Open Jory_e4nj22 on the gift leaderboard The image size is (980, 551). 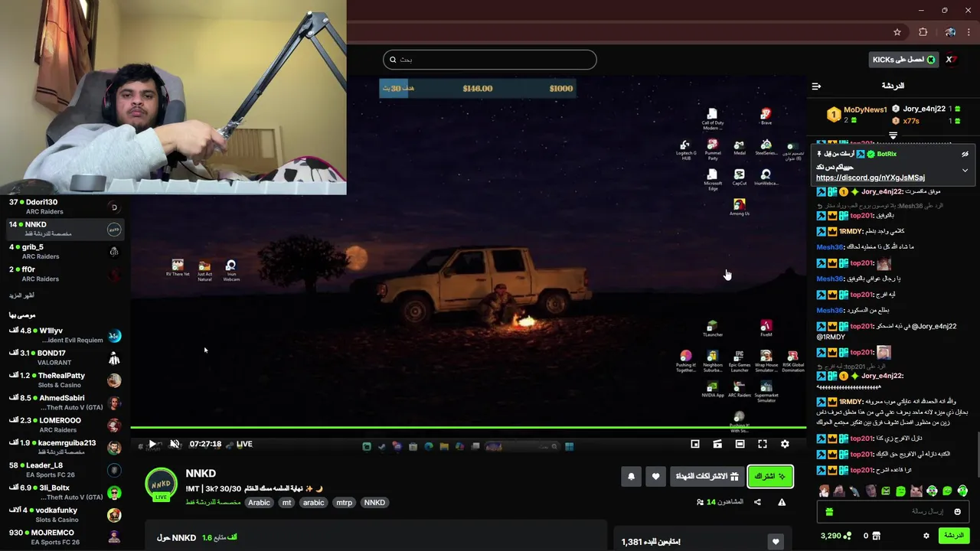pos(924,109)
